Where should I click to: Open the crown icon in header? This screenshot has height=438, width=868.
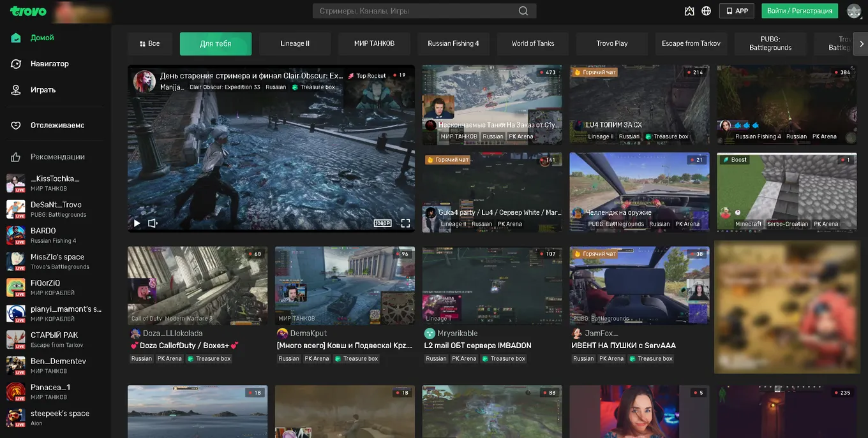(x=689, y=11)
